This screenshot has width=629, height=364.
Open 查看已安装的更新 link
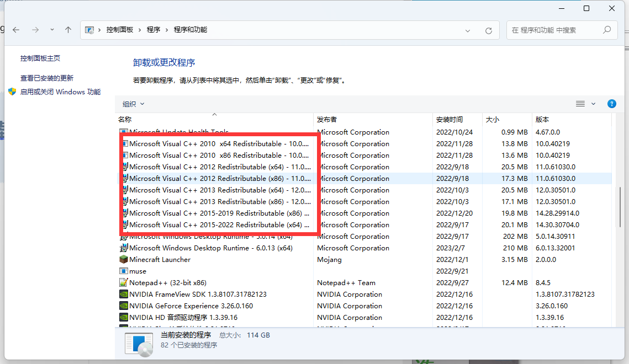click(47, 78)
